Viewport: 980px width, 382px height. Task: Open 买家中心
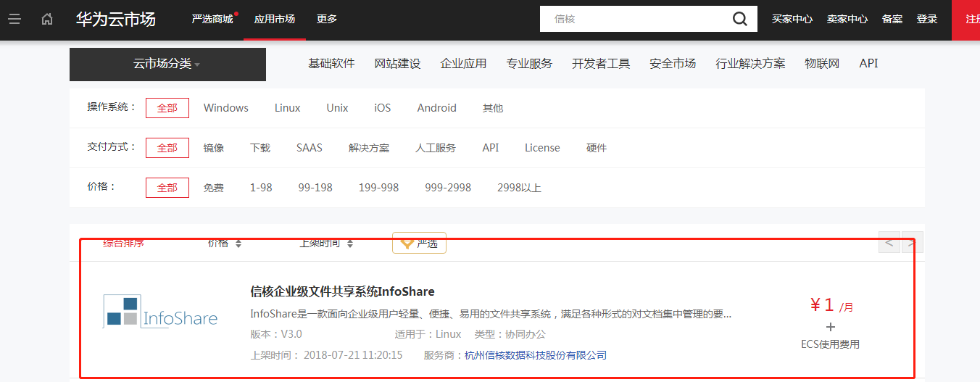tap(792, 20)
